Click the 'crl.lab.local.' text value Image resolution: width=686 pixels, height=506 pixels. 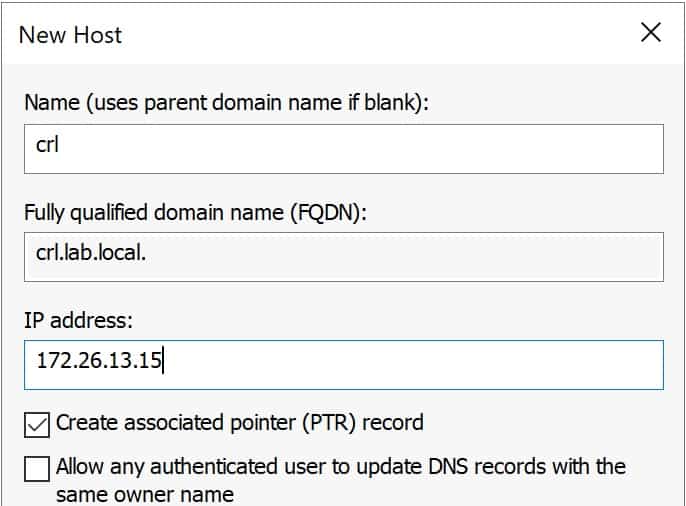point(91,253)
